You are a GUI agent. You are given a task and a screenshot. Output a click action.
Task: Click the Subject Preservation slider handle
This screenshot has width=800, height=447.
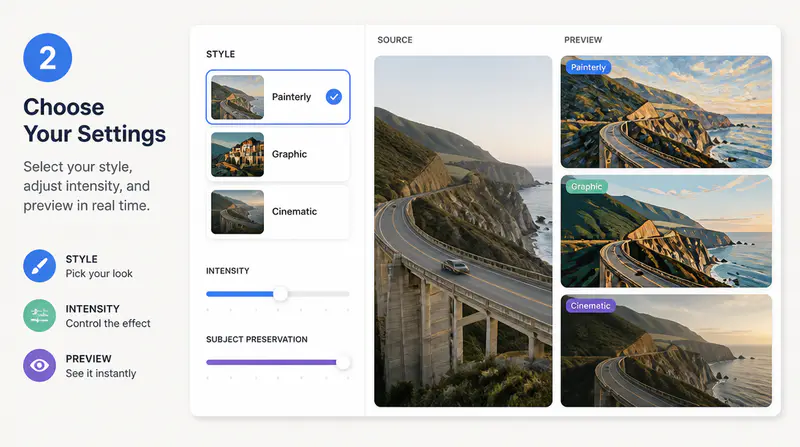click(343, 362)
